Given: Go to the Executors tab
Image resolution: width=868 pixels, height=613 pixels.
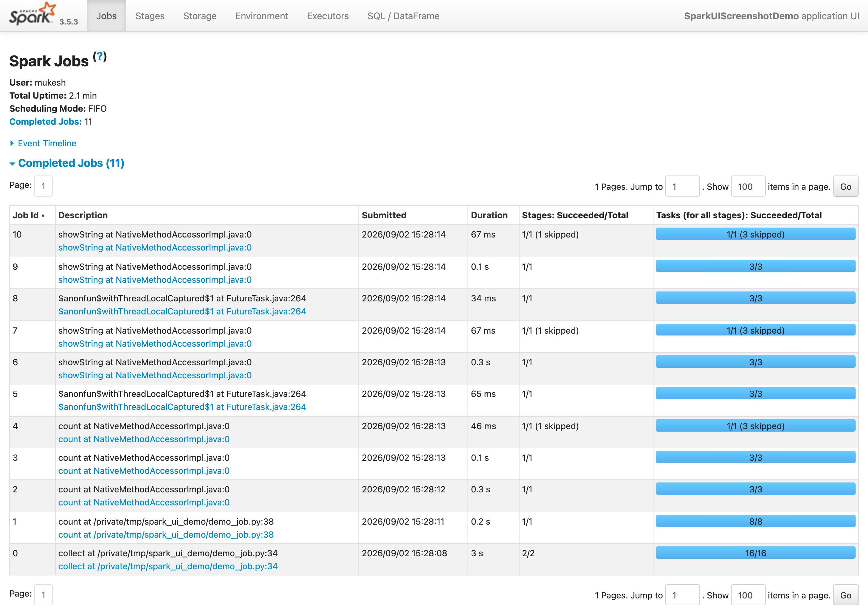Looking at the screenshot, I should [328, 16].
